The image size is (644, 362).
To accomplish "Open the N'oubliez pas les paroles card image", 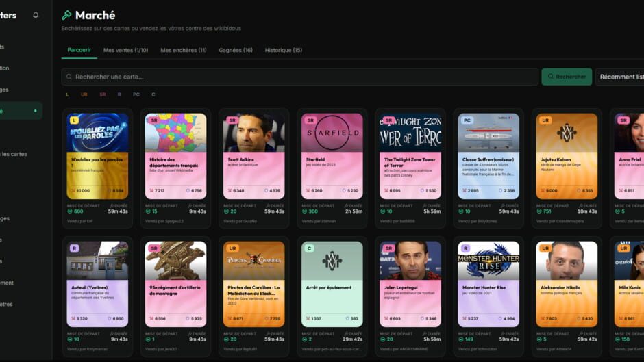I will tap(98, 133).
